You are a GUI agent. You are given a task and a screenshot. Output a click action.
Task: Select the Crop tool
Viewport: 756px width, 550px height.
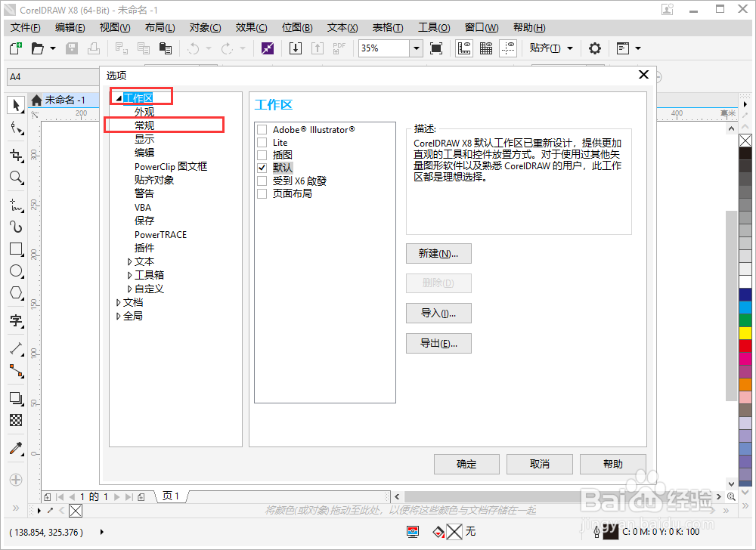[16, 155]
